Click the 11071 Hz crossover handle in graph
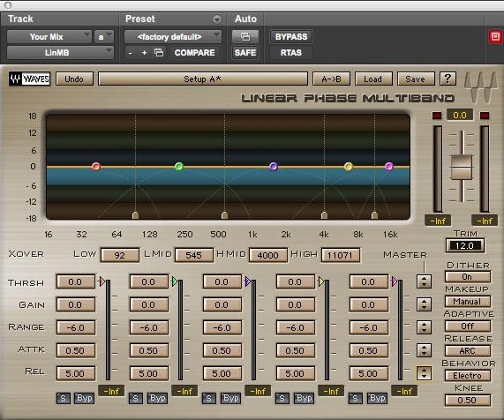504x420 pixels. pos(374,215)
